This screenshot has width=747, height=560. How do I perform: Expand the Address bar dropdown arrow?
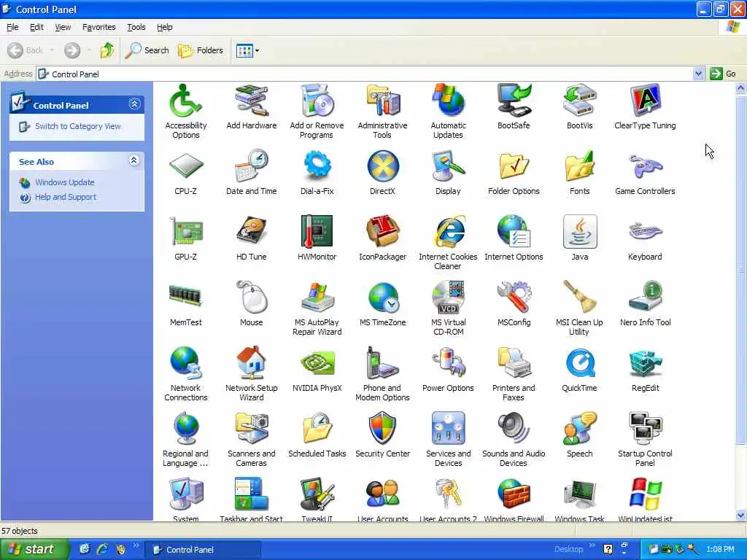tap(698, 74)
